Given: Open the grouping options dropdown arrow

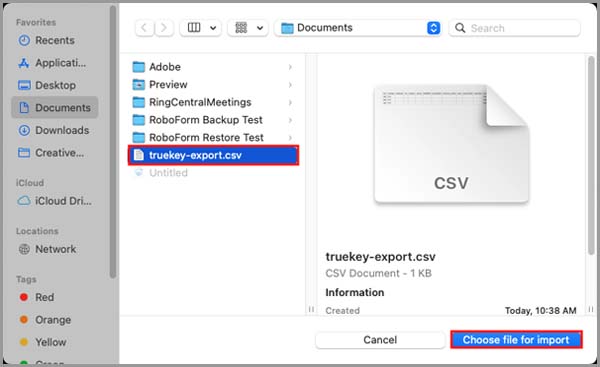Looking at the screenshot, I should point(260,28).
